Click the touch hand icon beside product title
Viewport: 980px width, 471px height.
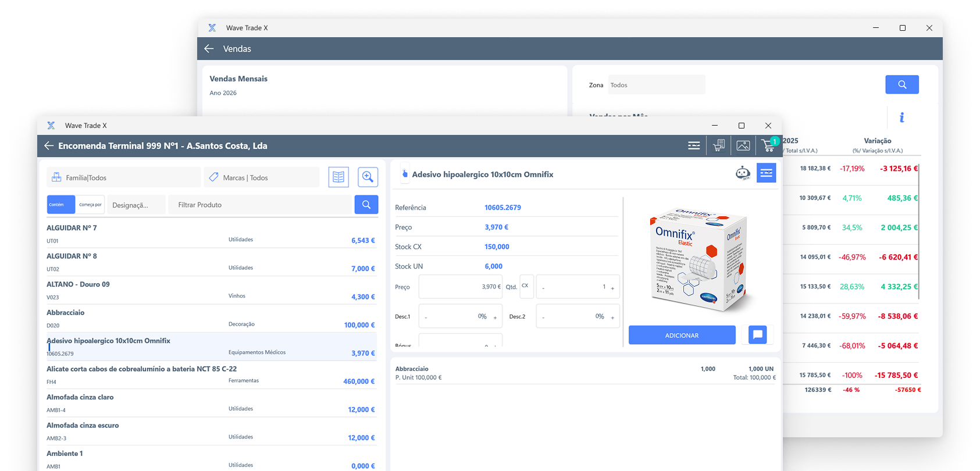pyautogui.click(x=405, y=173)
